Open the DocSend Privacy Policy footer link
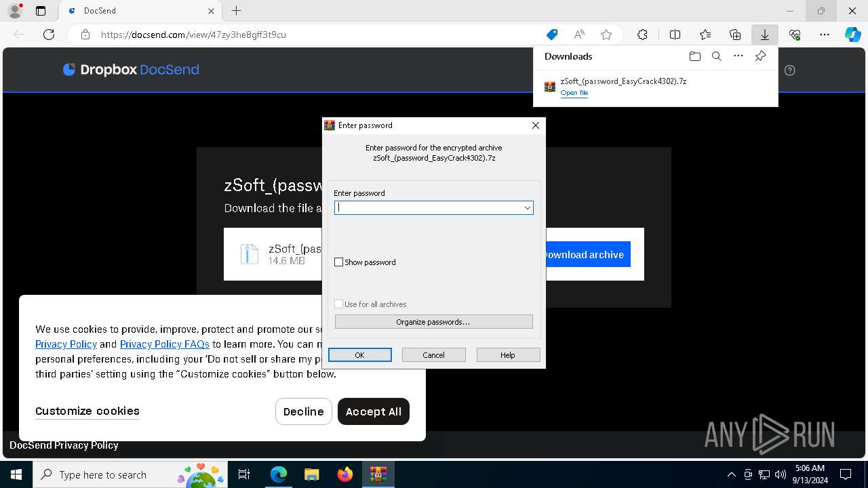The width and height of the screenshot is (868, 488). (64, 445)
